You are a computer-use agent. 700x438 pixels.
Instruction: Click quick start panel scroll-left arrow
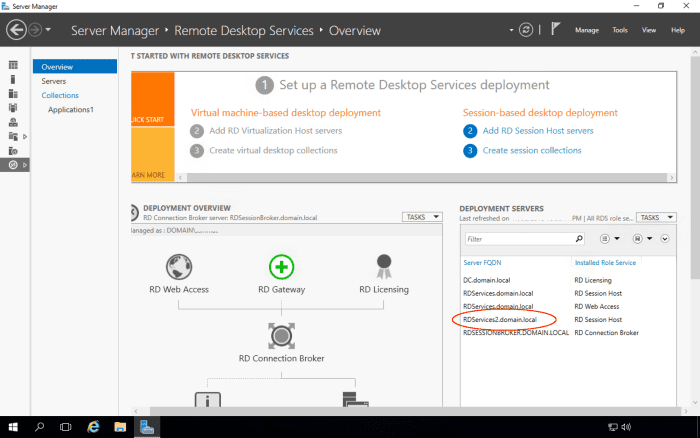coord(180,177)
